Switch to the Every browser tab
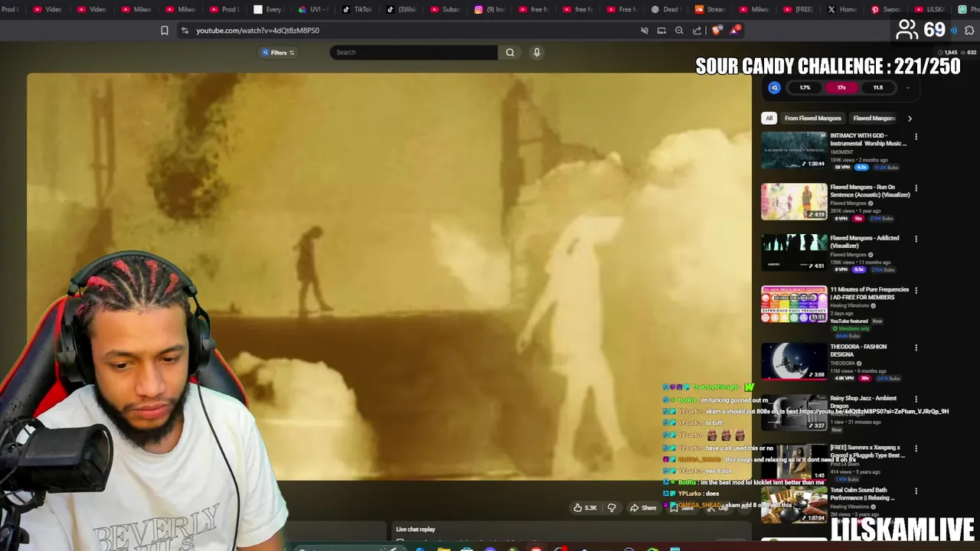Viewport: 980px width, 551px height. [x=268, y=9]
